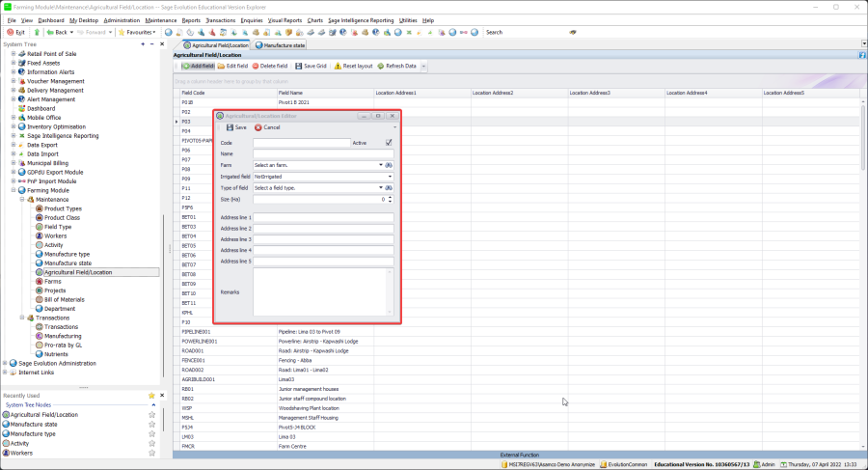This screenshot has height=470, width=868.
Task: Click the Edit field button
Action: point(232,66)
